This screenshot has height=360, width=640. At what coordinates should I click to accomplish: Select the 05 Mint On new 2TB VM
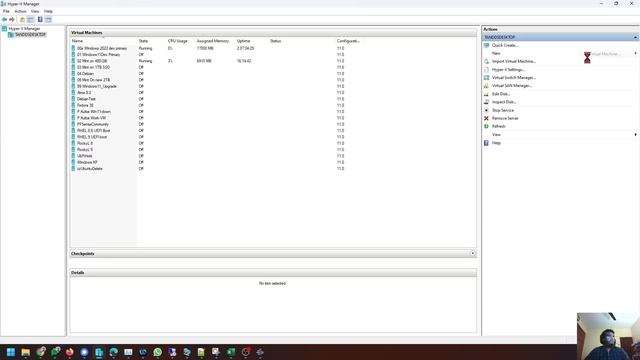[93, 80]
